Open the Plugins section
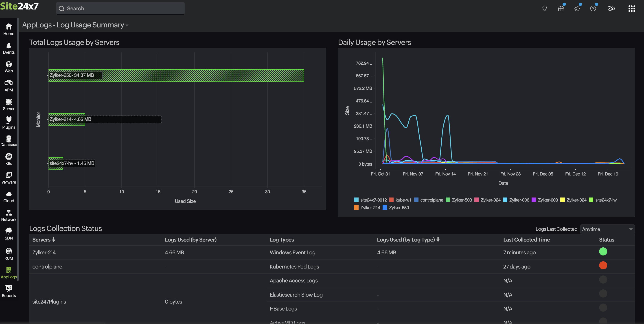 pos(9,122)
